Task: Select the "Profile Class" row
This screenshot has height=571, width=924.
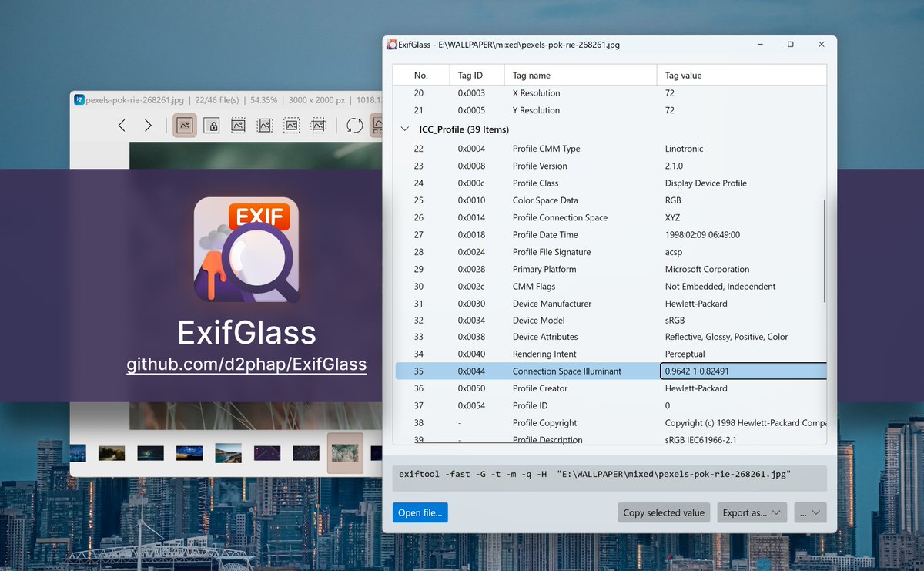Action: tap(611, 183)
